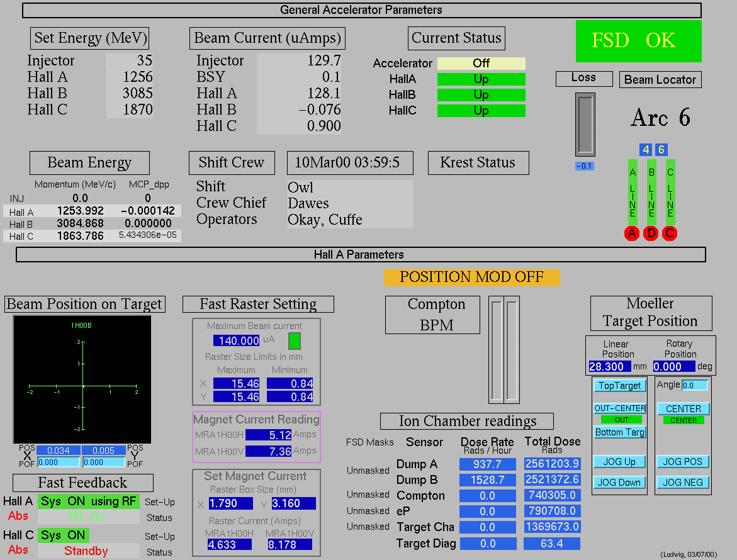Select the green A LINE bar
The width and height of the screenshot is (737, 560).
coord(633,191)
